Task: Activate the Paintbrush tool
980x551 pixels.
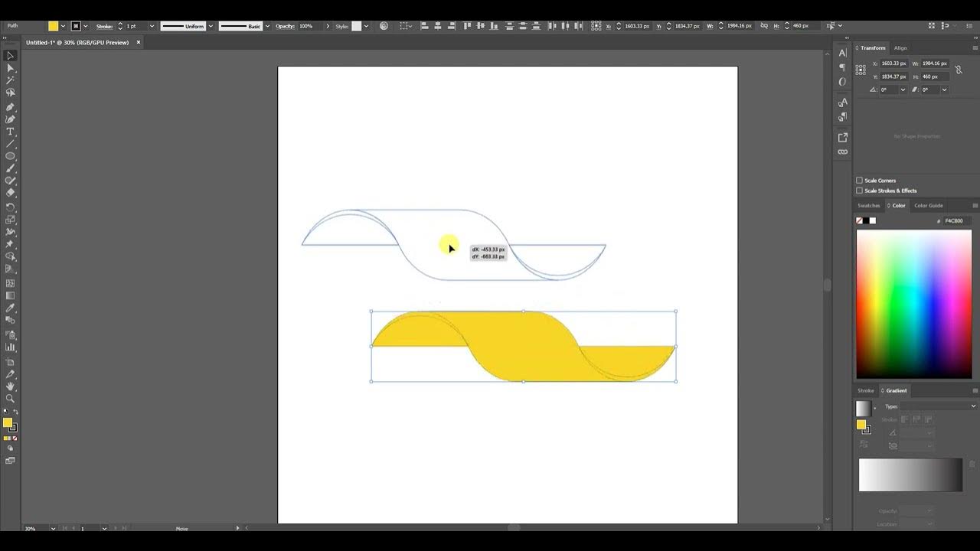Action: [10, 168]
